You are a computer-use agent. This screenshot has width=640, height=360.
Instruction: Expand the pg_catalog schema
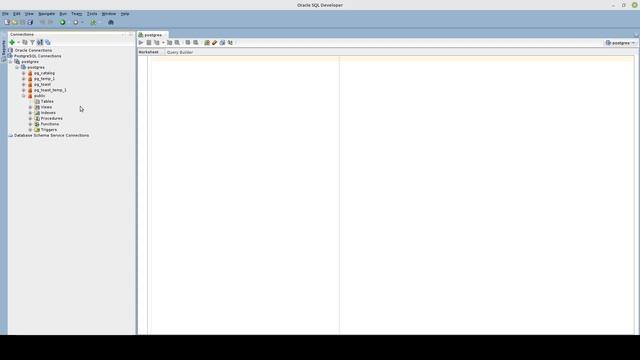tap(24, 73)
